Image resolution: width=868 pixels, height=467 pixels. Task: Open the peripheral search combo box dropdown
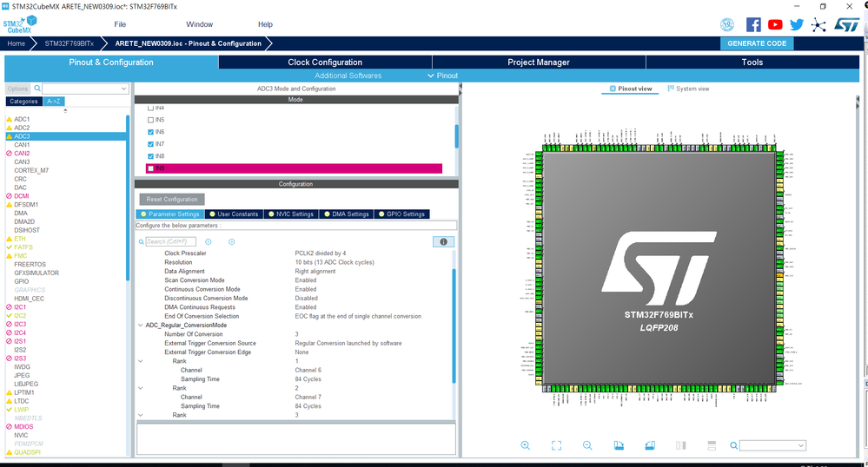pos(123,89)
